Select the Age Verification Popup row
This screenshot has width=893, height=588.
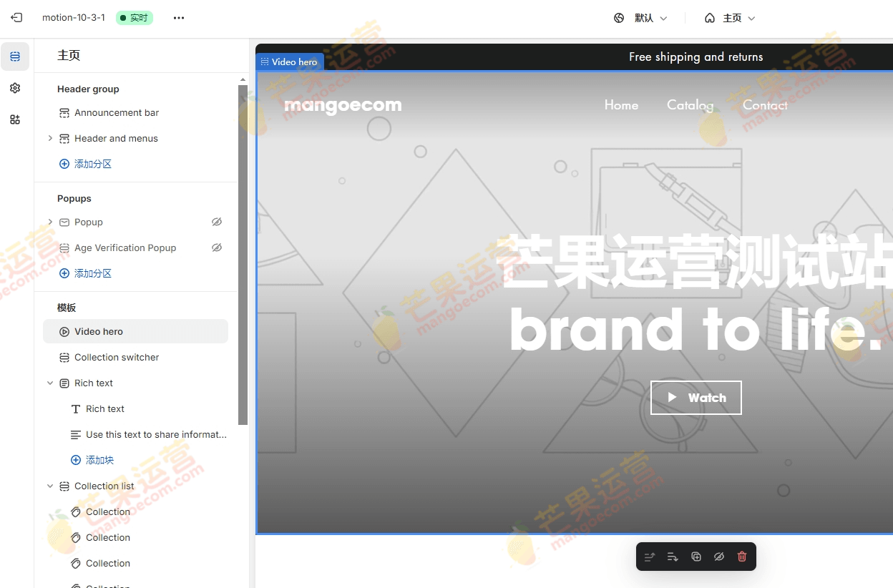click(x=135, y=248)
